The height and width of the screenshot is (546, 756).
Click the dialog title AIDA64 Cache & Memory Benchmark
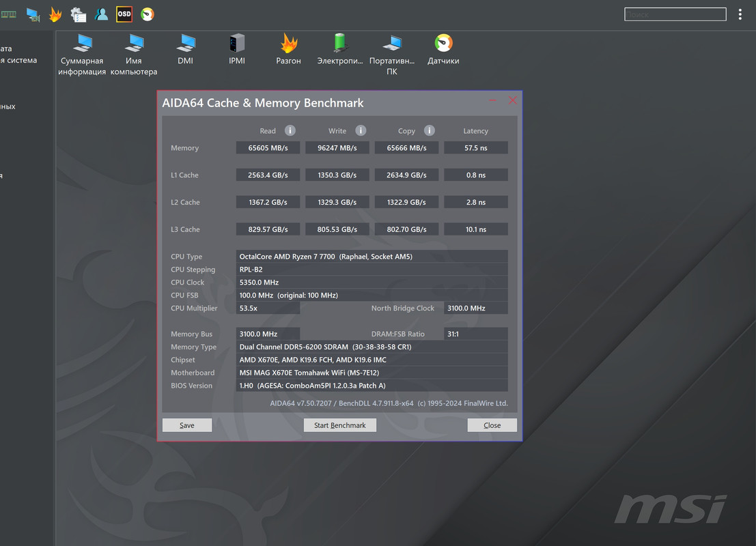(x=263, y=102)
